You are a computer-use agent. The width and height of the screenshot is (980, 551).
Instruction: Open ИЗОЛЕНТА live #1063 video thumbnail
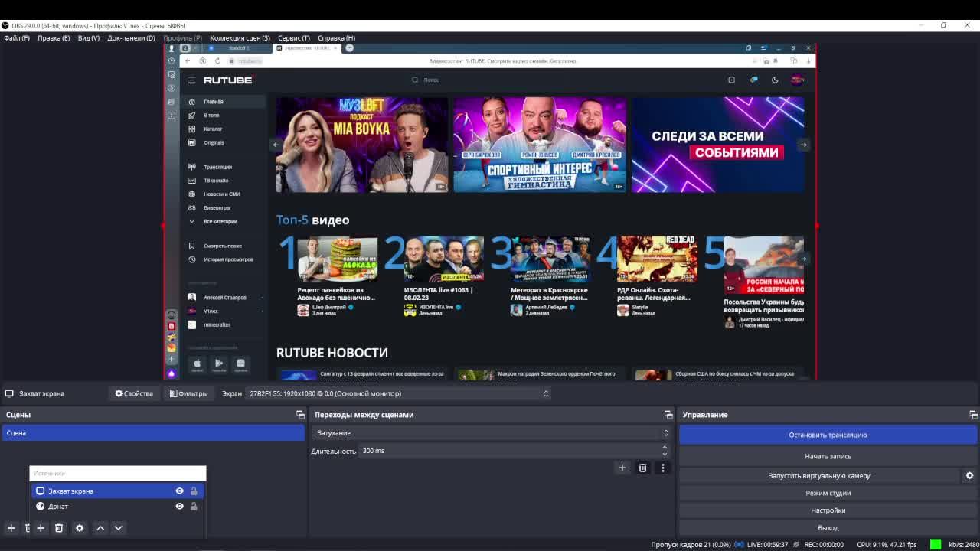444,259
